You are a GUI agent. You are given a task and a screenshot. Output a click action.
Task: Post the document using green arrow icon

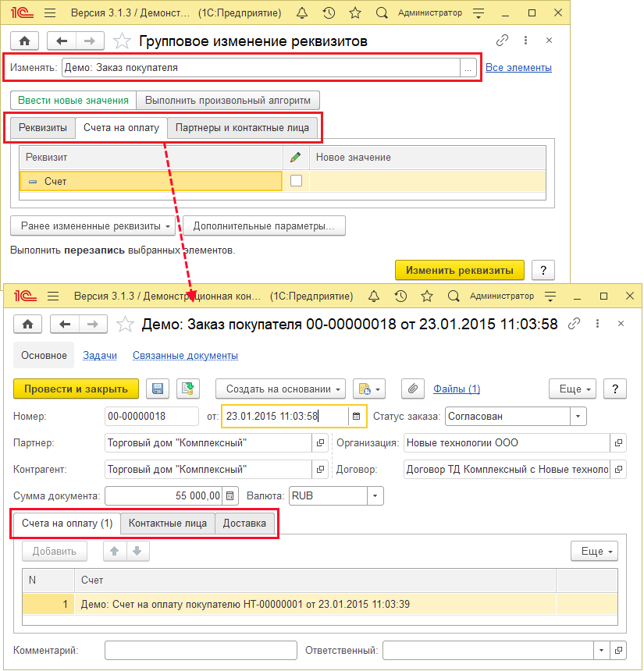pos(187,389)
